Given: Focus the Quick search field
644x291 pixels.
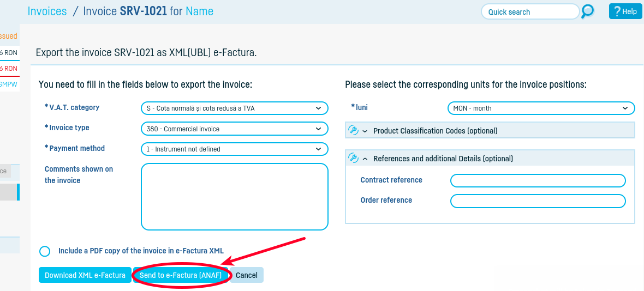Looking at the screenshot, I should (529, 12).
